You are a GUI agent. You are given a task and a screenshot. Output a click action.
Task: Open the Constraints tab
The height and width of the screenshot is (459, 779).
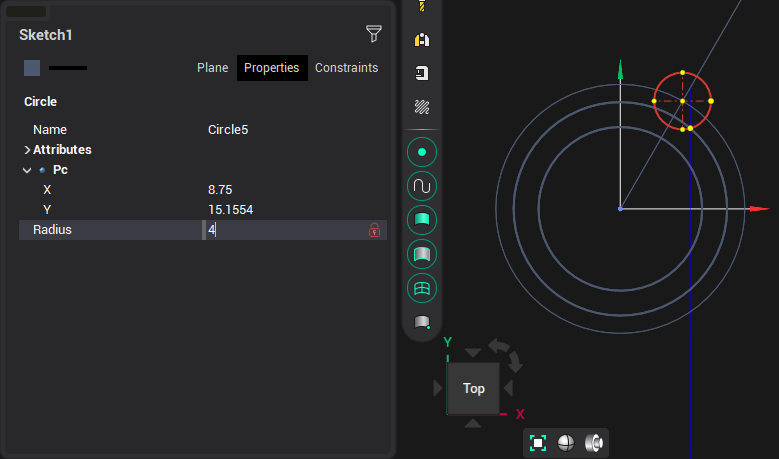click(x=346, y=68)
